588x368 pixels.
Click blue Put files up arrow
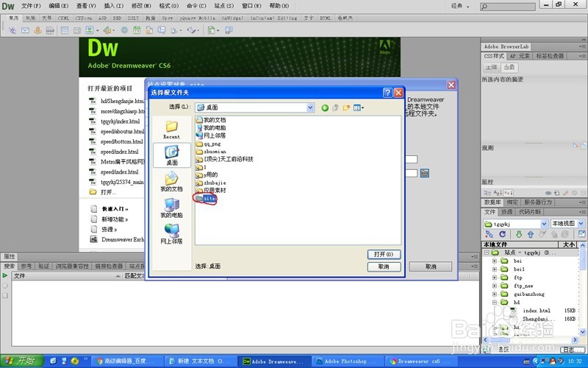pyautogui.click(x=530, y=234)
